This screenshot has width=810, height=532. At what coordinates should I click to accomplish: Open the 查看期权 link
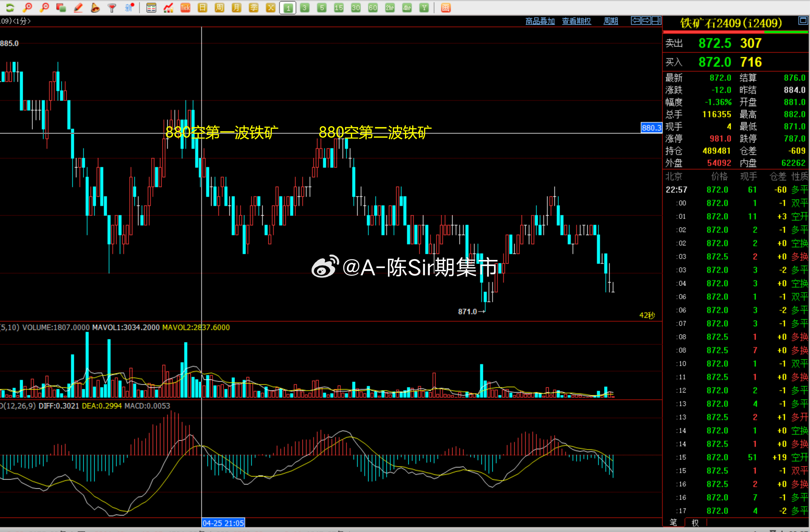[577, 21]
